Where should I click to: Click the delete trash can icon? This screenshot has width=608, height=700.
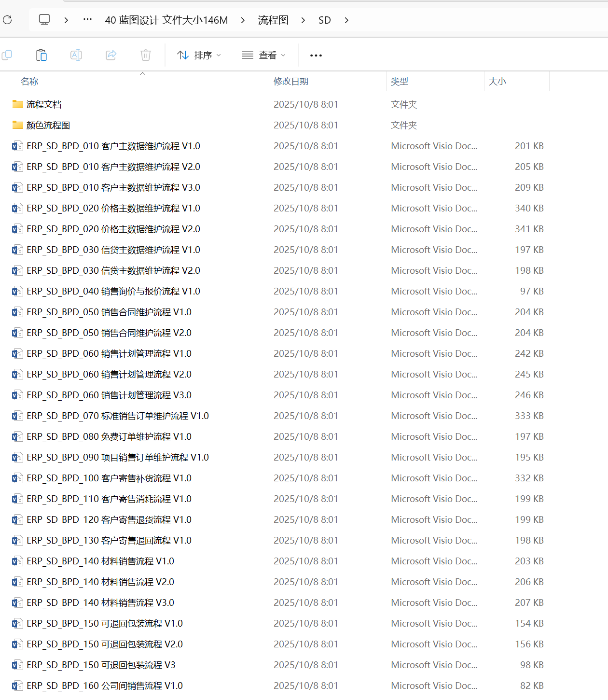pos(146,55)
